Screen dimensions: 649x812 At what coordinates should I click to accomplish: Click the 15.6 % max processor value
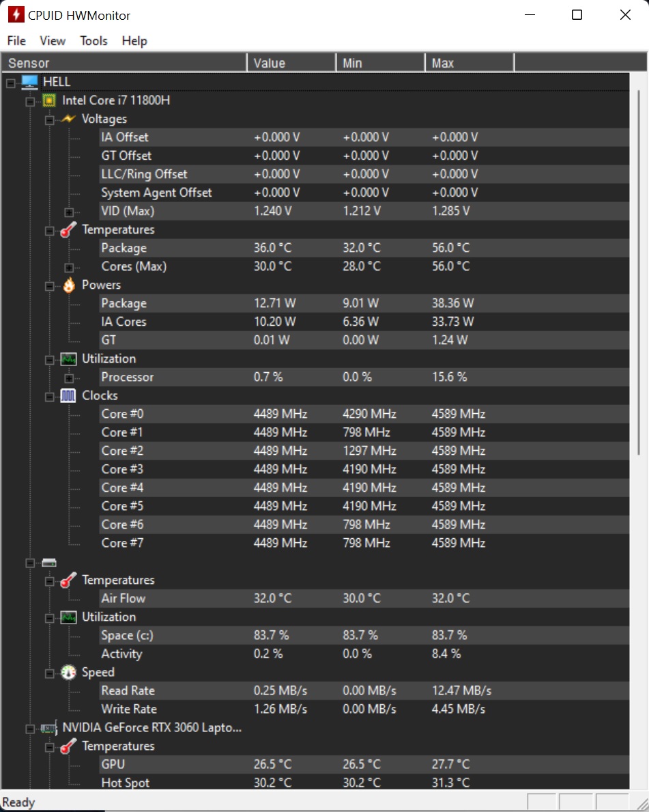click(449, 377)
